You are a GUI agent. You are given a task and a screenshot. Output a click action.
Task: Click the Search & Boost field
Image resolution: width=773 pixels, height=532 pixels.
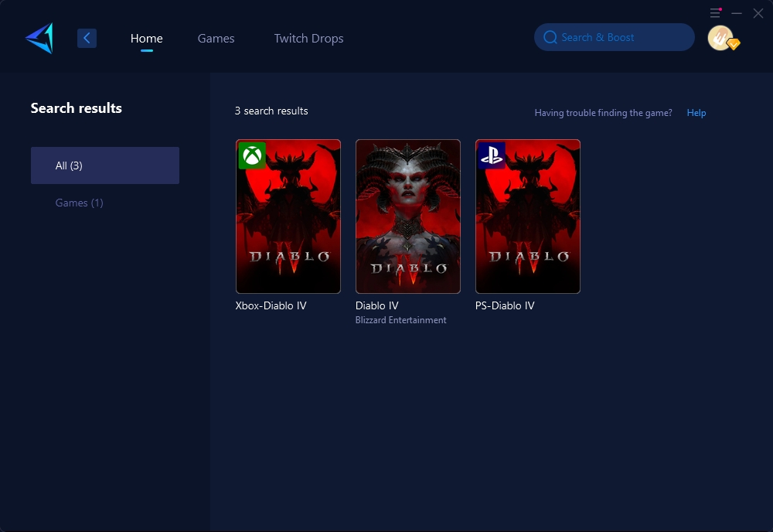point(615,37)
